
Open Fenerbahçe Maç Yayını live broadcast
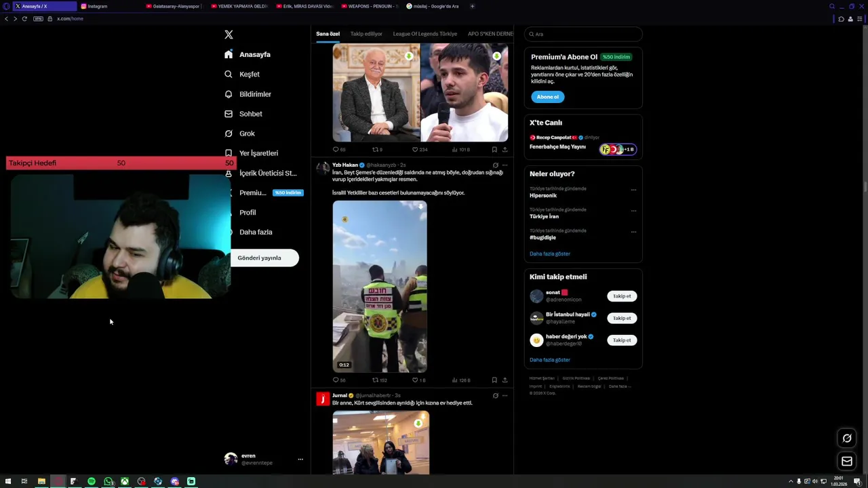tap(557, 146)
